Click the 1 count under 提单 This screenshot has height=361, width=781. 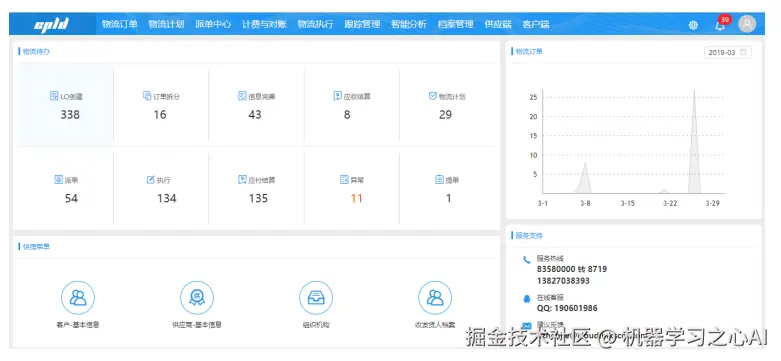pos(449,198)
